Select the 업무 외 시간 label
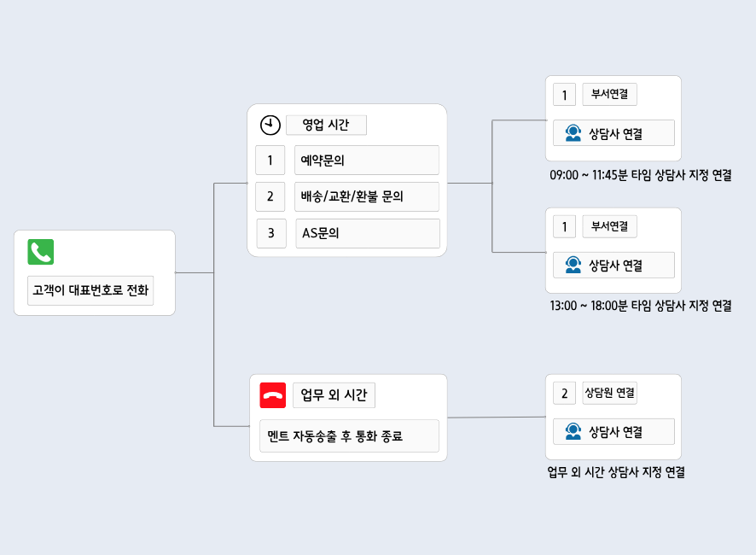 pos(334,395)
